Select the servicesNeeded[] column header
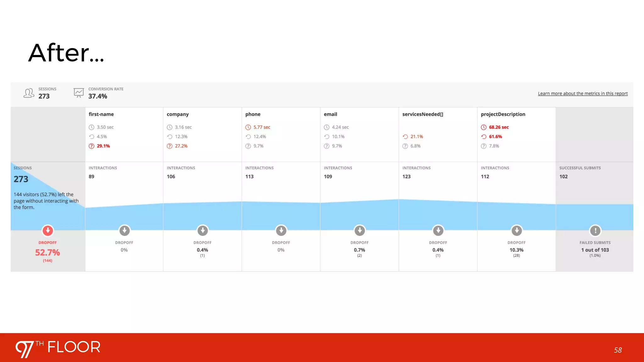The width and height of the screenshot is (644, 362). click(423, 114)
